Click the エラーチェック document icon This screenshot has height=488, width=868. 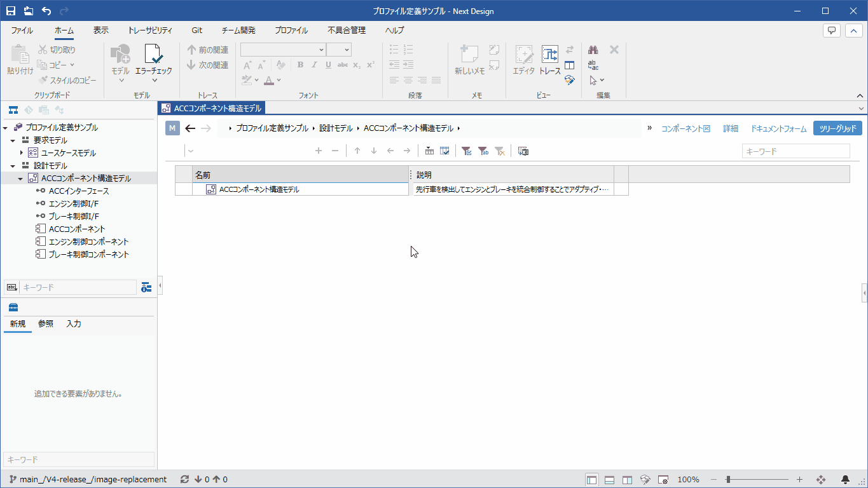153,54
